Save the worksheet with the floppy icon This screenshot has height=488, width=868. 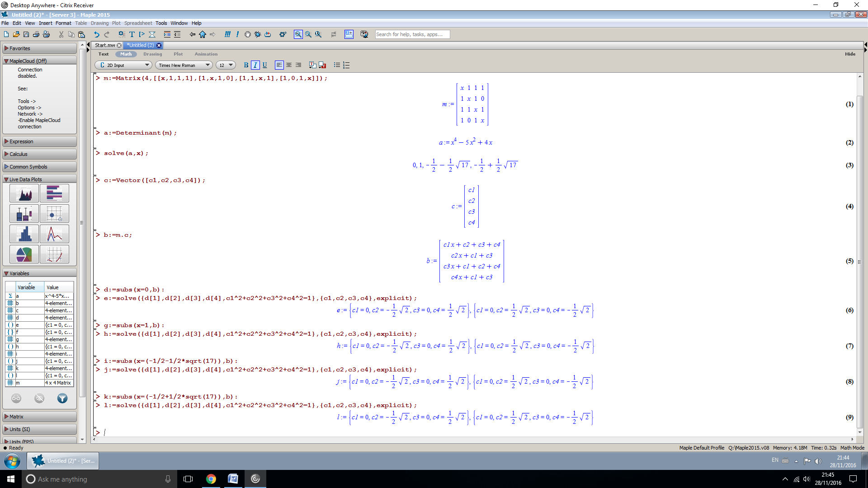26,34
